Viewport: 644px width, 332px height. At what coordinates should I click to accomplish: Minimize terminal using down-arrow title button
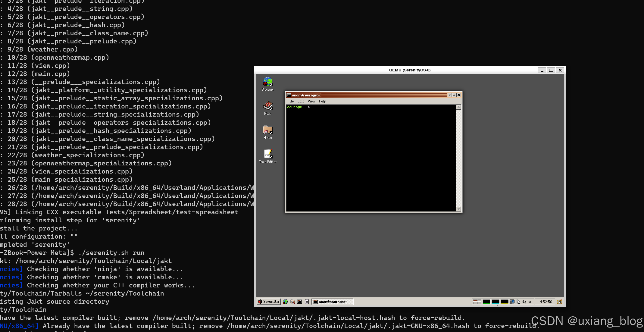450,95
